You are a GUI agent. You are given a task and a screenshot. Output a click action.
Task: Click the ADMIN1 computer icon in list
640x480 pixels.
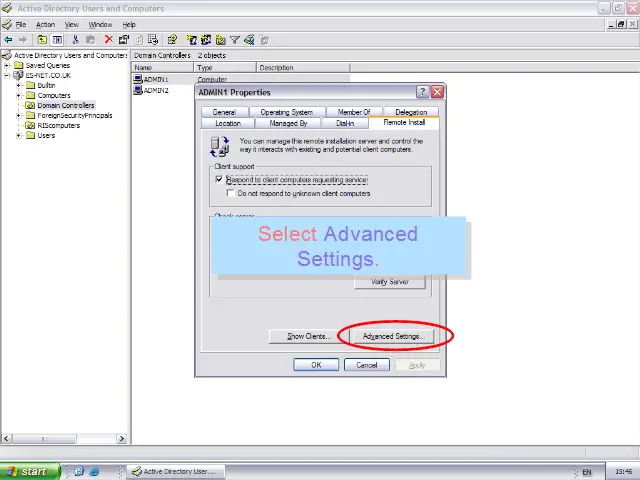click(138, 79)
